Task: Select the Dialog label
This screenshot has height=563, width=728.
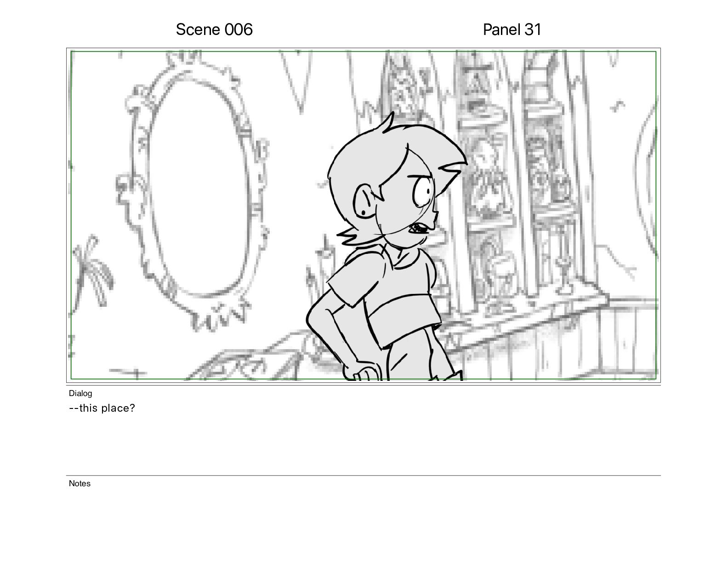Action: 80,393
